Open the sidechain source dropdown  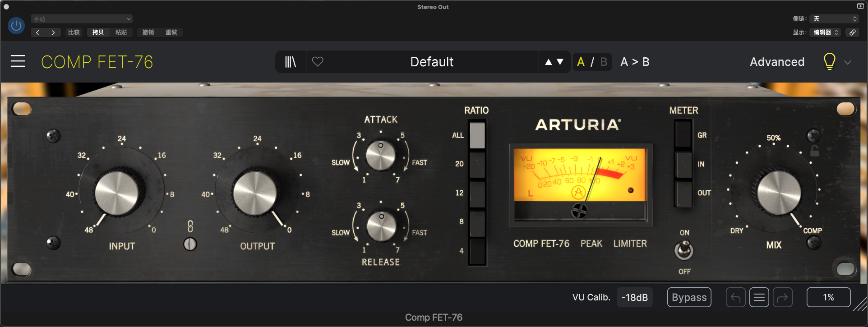point(835,19)
